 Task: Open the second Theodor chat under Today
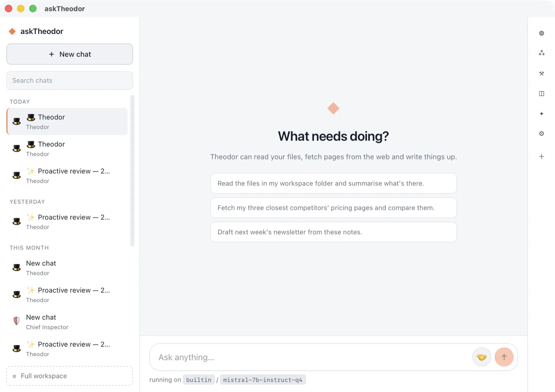[x=67, y=148]
